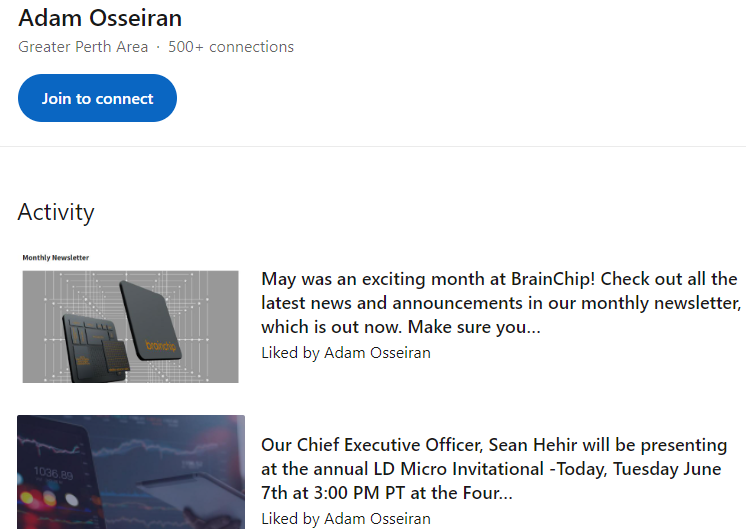Screen dimensions: 746x529
Task: Click the Greater Perth Area location text
Action: (83, 47)
